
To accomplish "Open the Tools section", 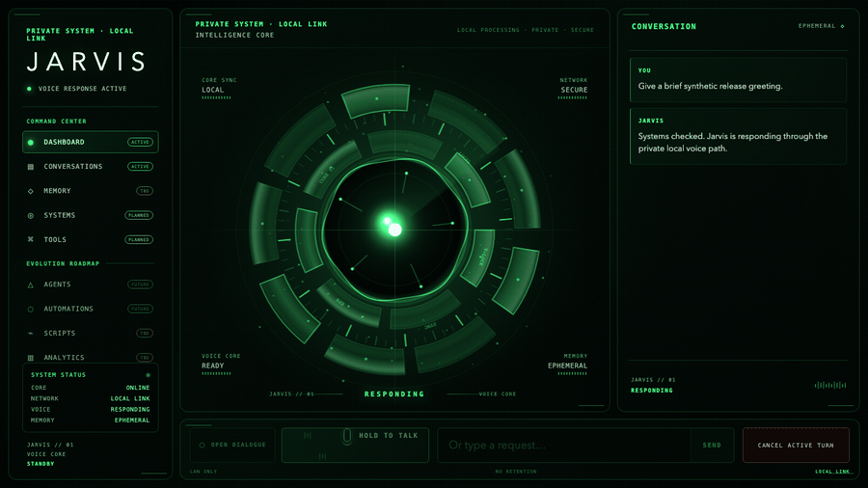I will tap(91, 239).
